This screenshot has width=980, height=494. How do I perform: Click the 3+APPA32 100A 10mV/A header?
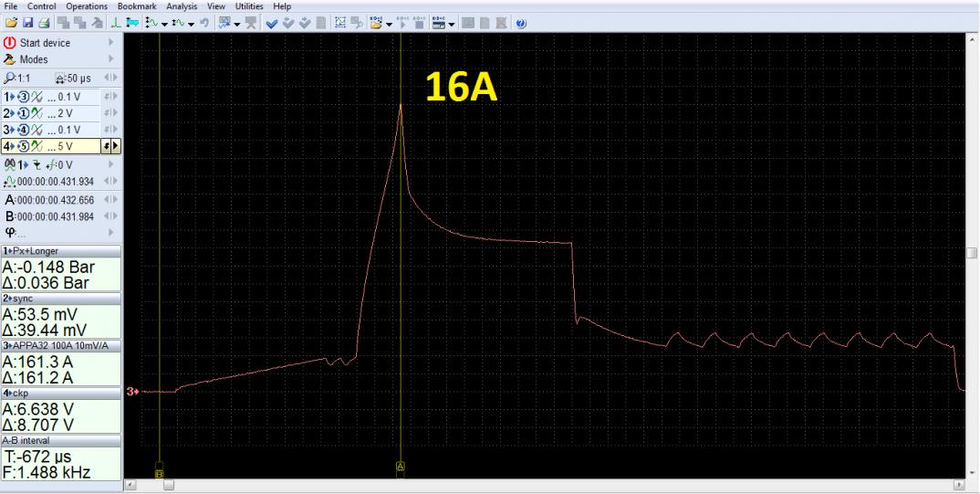click(x=60, y=345)
